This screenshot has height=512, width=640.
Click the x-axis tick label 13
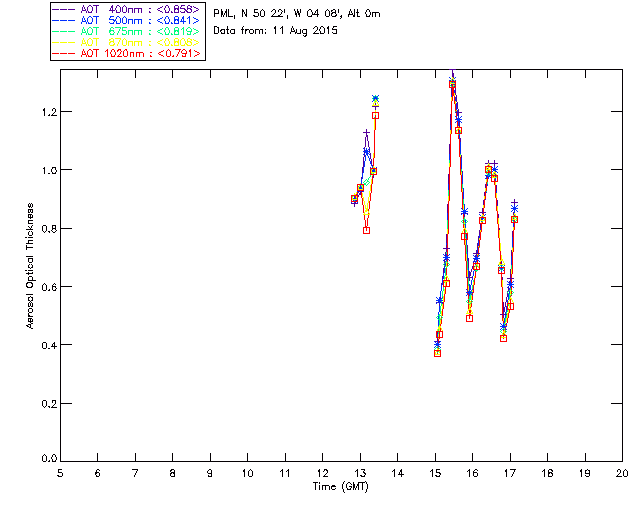point(360,473)
